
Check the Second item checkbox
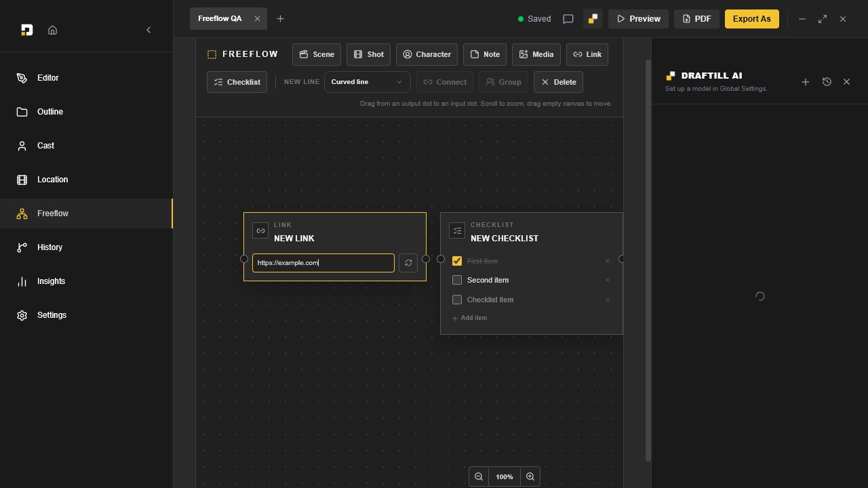[x=457, y=280]
